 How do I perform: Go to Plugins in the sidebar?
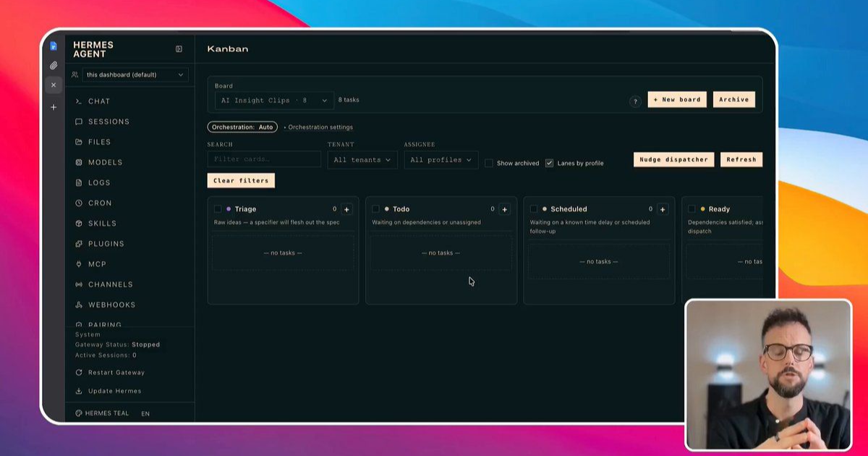[106, 244]
